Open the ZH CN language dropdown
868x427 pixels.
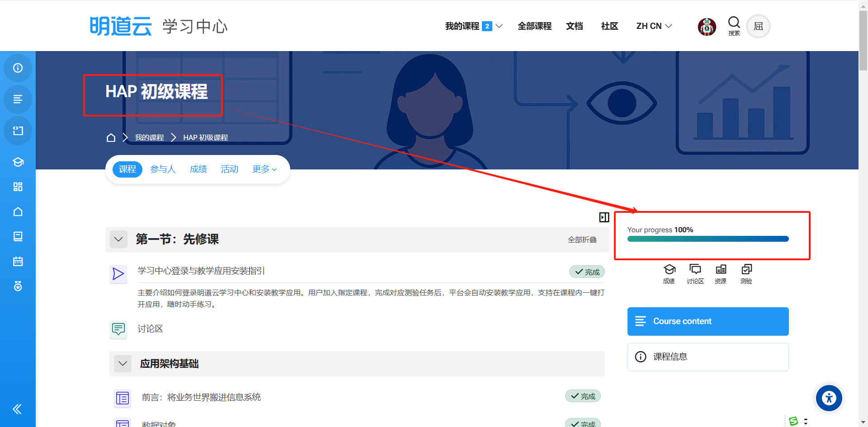pyautogui.click(x=654, y=26)
